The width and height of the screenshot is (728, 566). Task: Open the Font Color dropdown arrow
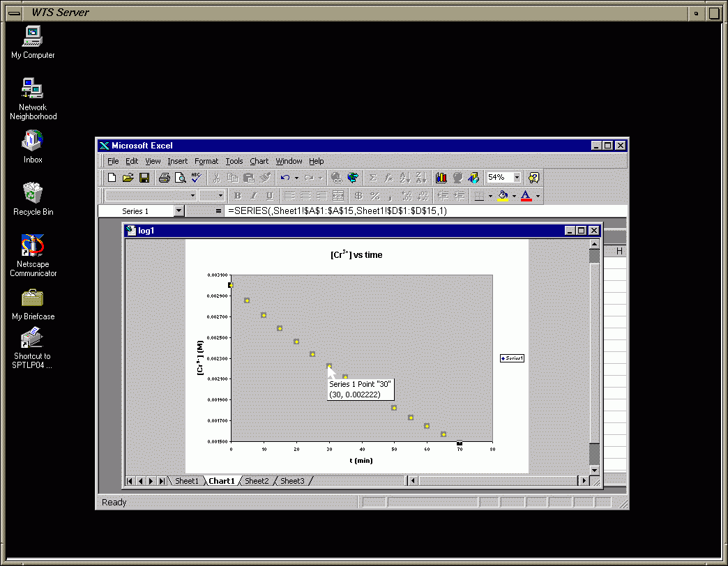coord(538,196)
